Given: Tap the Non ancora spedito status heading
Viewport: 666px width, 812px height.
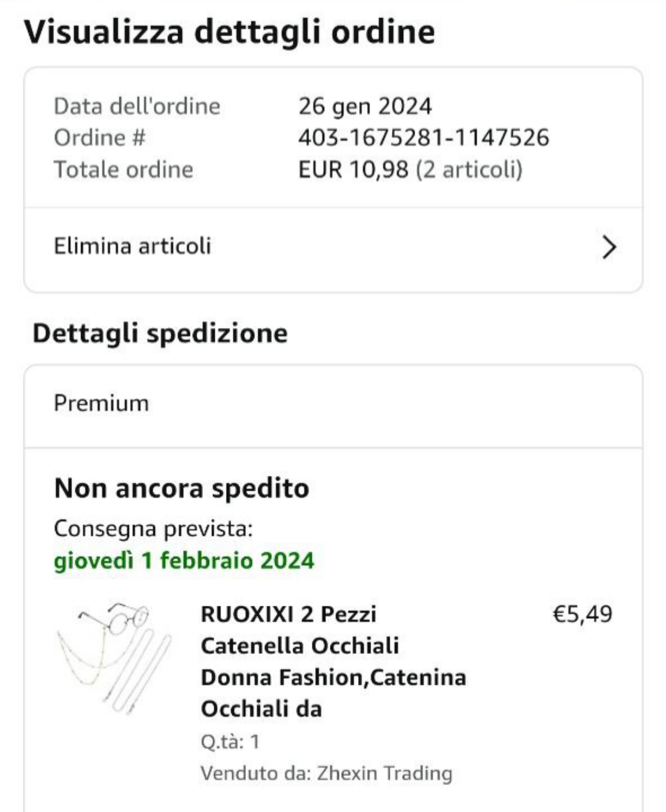Looking at the screenshot, I should coord(182,488).
